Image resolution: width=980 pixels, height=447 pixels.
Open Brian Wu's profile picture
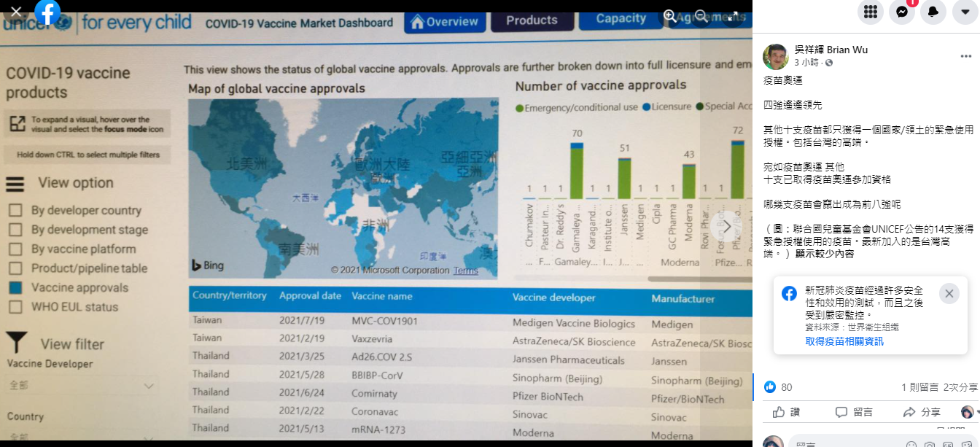[x=775, y=56]
